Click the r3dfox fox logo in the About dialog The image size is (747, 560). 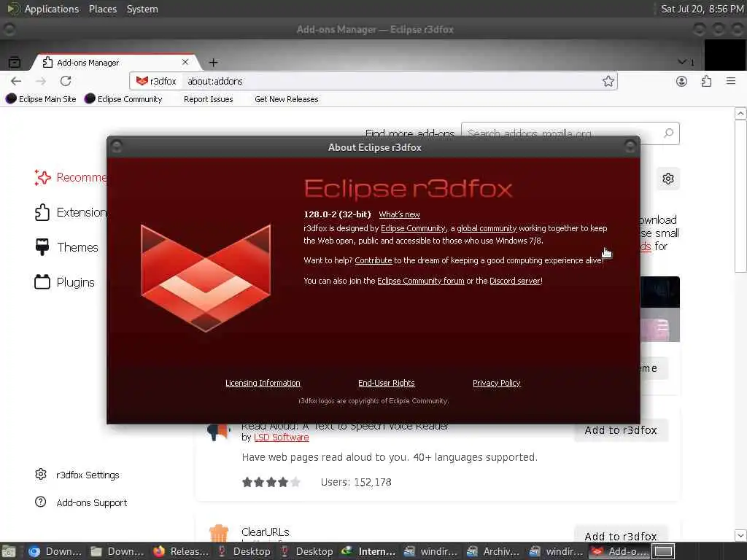click(x=206, y=278)
